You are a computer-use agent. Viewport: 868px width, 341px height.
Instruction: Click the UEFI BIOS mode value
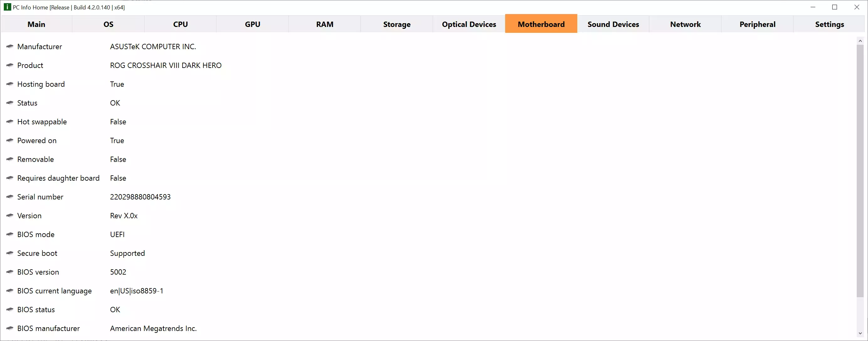[x=117, y=235]
